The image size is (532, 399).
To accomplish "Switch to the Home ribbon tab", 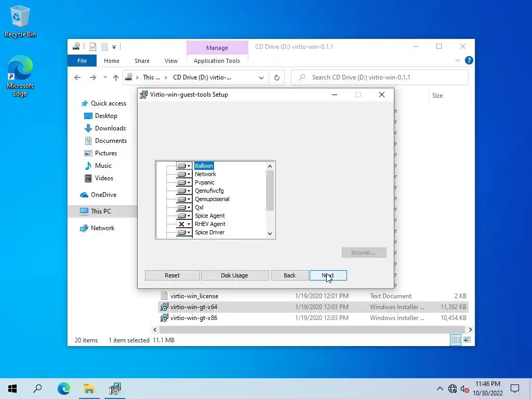I will 112,61.
